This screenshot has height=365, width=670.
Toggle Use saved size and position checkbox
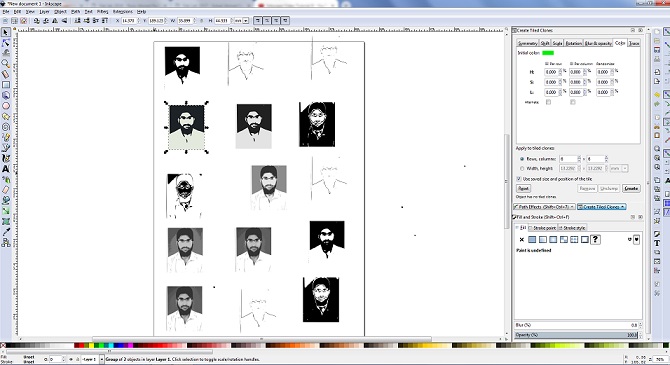point(519,179)
